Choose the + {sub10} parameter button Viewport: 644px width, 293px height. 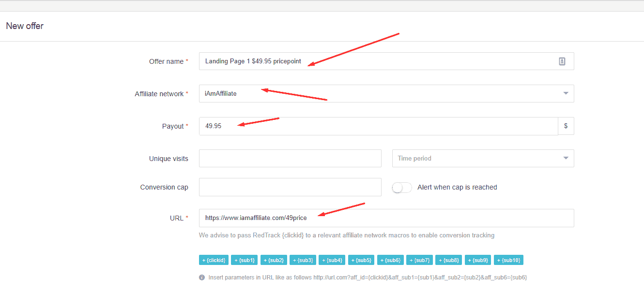pyautogui.click(x=508, y=260)
